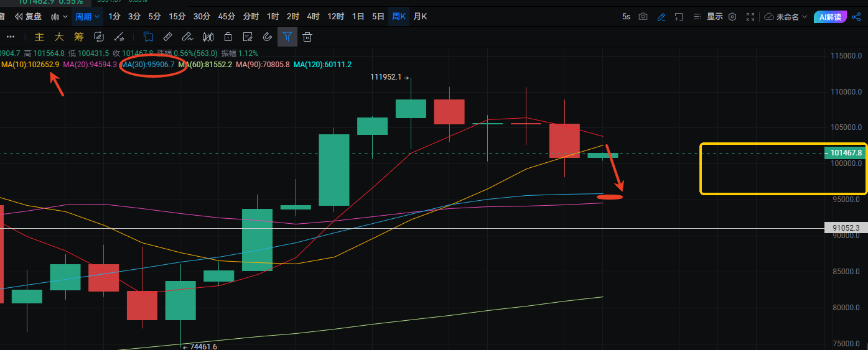This screenshot has height=350, width=868.
Task: Switch to the 3分 timeframe
Action: tap(134, 17)
